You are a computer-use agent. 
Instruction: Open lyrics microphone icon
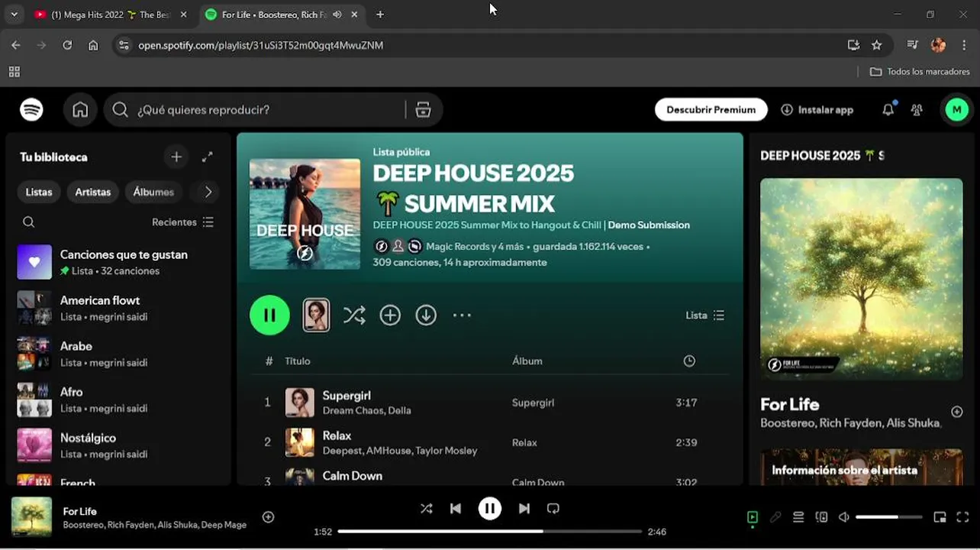click(775, 517)
